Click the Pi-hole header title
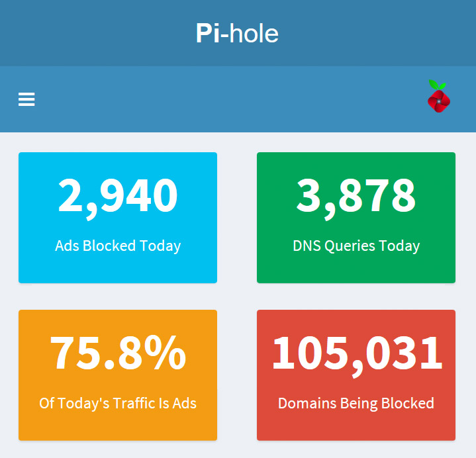 point(237,33)
